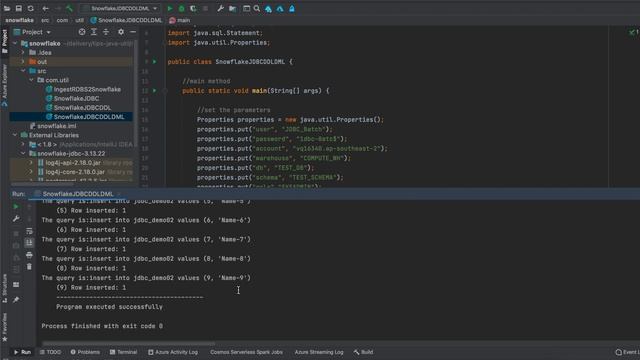Open Project panel gear options
The height and width of the screenshot is (360, 640).
[x=121, y=32]
